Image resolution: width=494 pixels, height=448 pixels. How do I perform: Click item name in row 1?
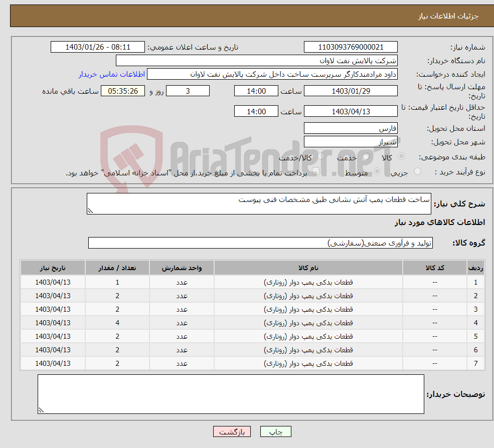[308, 283]
